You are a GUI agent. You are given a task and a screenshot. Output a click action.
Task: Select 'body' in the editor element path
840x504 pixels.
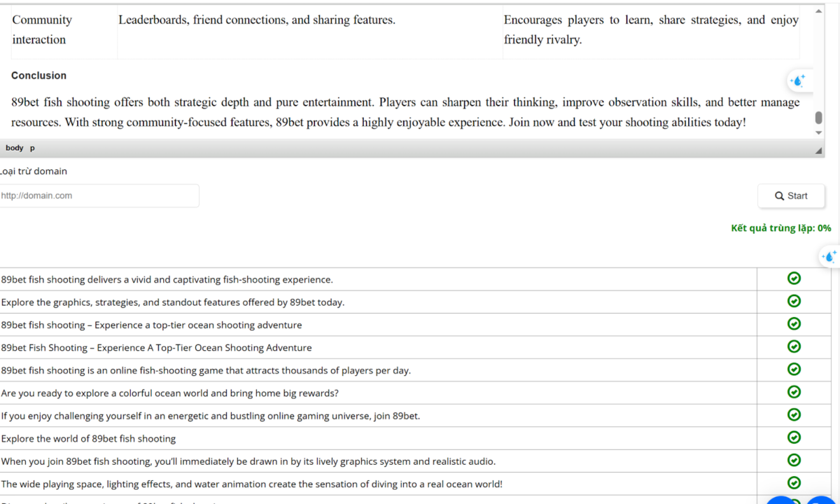coord(14,148)
